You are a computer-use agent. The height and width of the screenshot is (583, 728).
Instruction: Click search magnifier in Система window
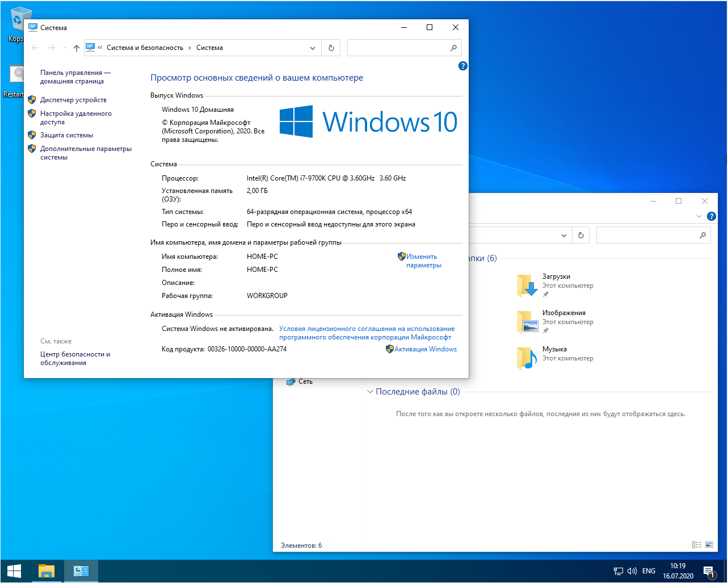[453, 48]
